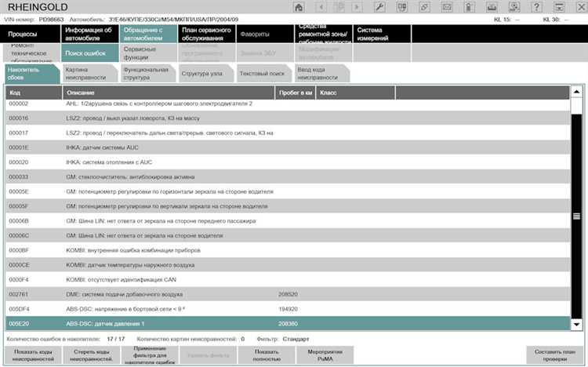The width and height of the screenshot is (588, 367).
Task: Select fault row 000017 LSZ2
Action: [x=288, y=133]
